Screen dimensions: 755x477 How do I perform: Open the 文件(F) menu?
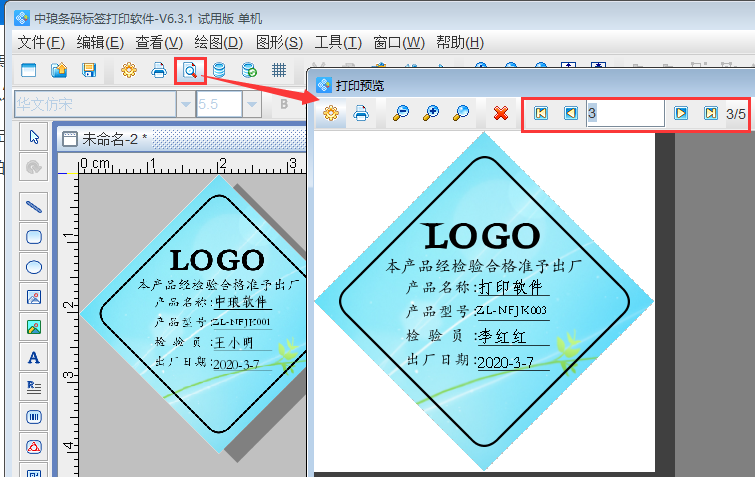click(41, 42)
